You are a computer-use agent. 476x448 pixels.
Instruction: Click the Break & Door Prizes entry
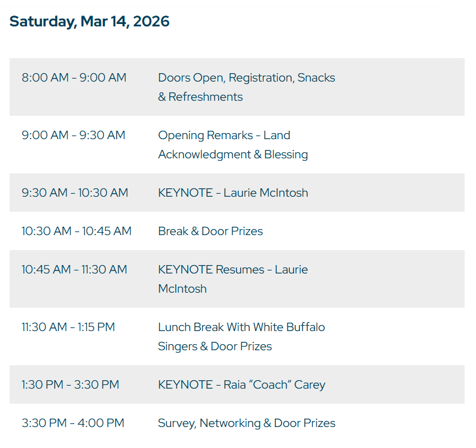pos(210,231)
